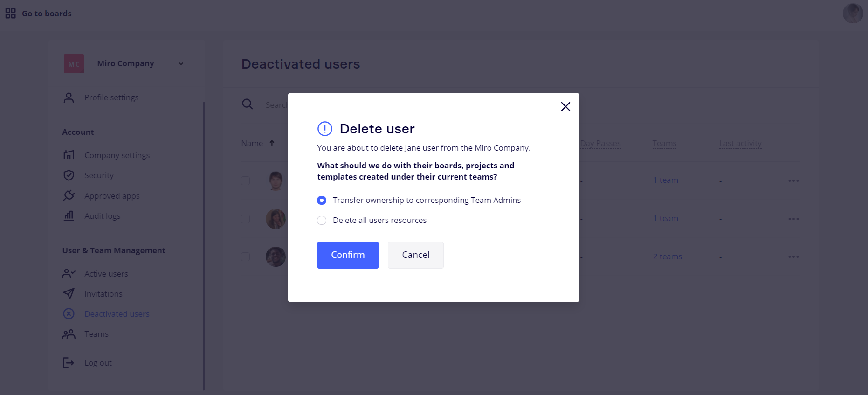Open the more options menu for the last user
This screenshot has height=395, width=868.
coord(793,256)
